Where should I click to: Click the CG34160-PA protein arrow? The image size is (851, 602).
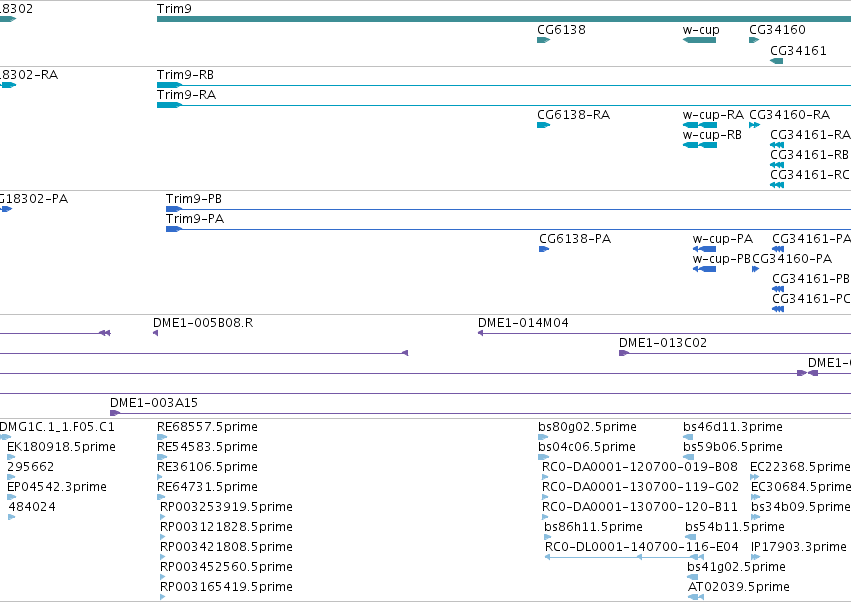click(x=755, y=269)
